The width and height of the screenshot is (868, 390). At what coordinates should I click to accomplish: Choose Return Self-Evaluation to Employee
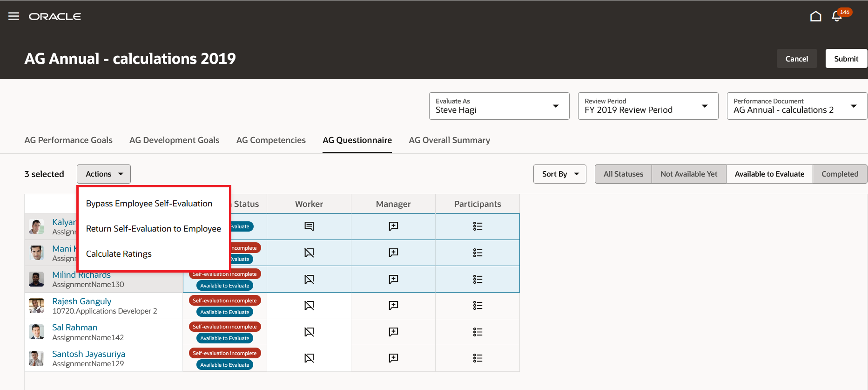pyautogui.click(x=154, y=229)
